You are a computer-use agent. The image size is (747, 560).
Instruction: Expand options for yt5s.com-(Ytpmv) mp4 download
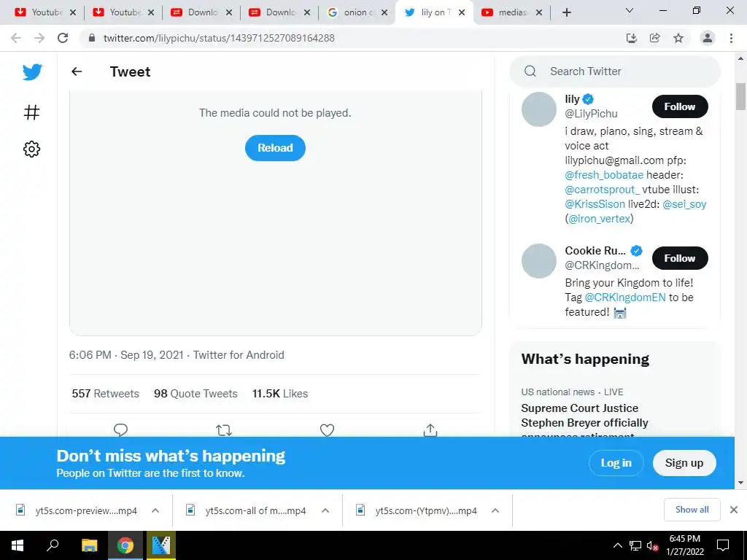[x=495, y=510]
